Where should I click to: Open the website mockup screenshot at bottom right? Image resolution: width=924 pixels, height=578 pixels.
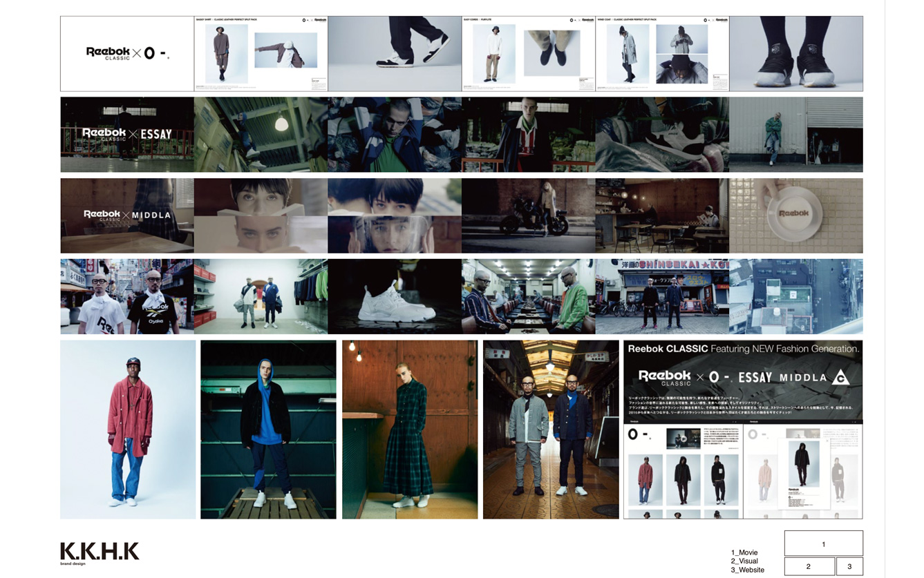[743, 470]
